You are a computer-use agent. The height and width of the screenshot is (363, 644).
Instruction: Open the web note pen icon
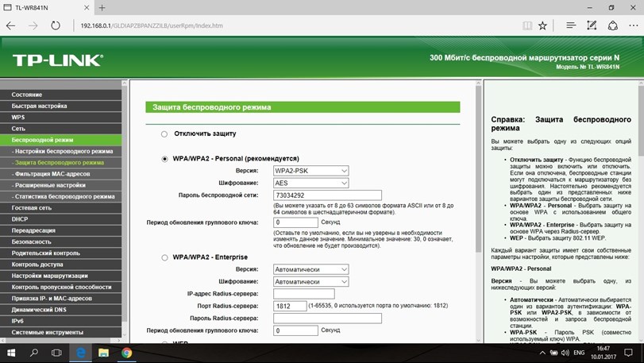(592, 25)
